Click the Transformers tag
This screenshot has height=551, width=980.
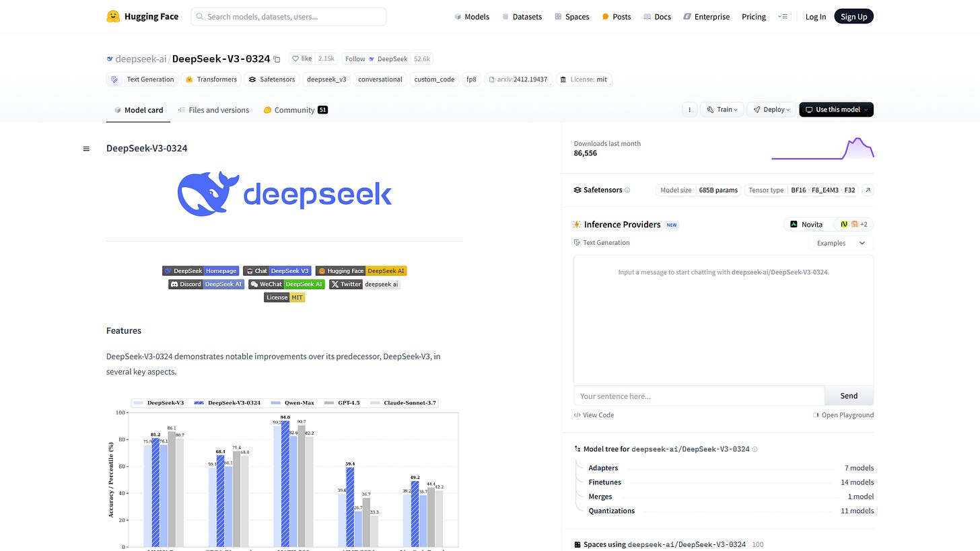(211, 79)
